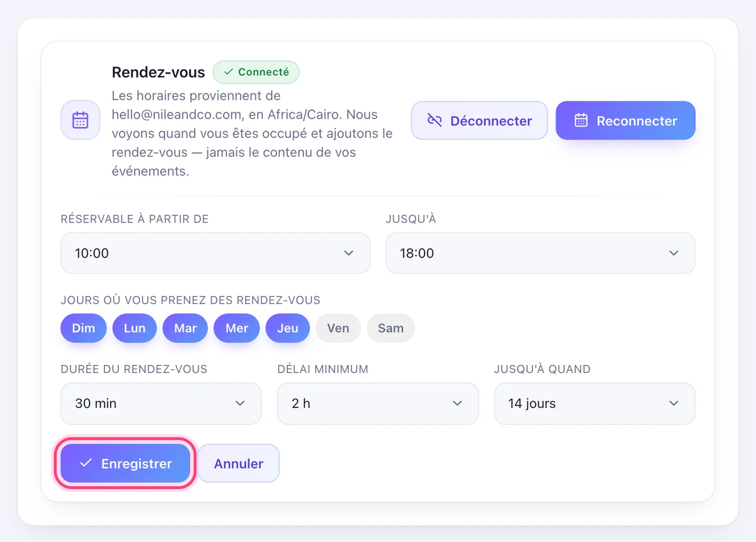Open the Délai minimum dropdown
The width and height of the screenshot is (756, 542).
pyautogui.click(x=378, y=404)
